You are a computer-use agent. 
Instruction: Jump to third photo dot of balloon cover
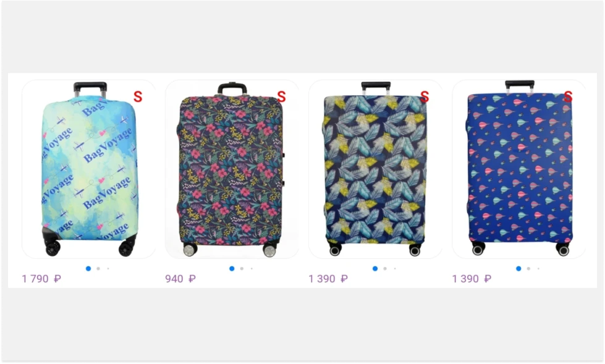[539, 269]
